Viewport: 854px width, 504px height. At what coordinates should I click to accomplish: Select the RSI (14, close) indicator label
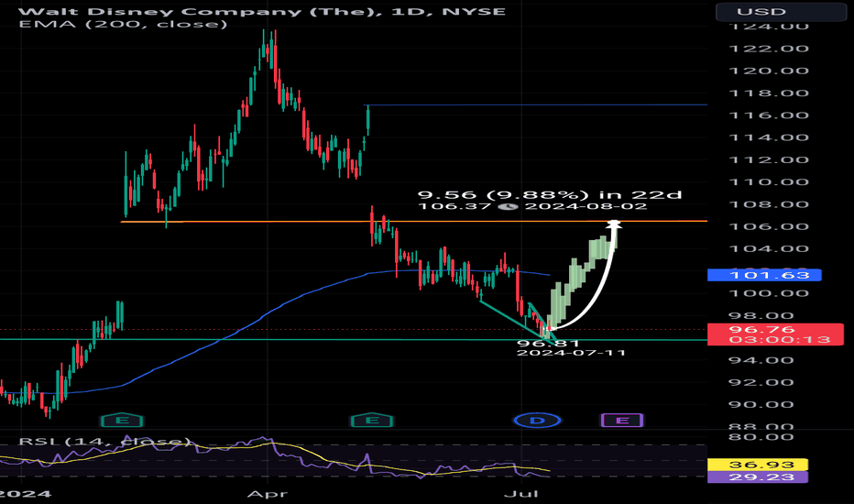point(104,442)
